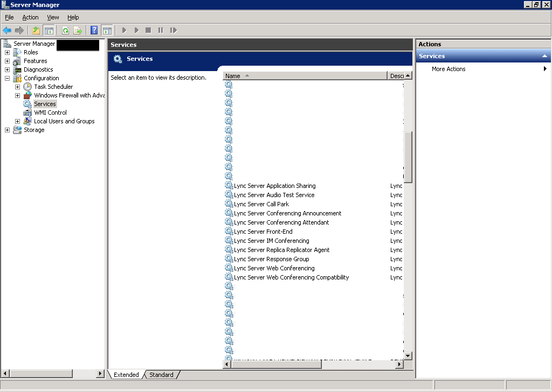The height and width of the screenshot is (392, 552).
Task: Click the services list horizontal scrollbar thumb
Action: (277, 365)
